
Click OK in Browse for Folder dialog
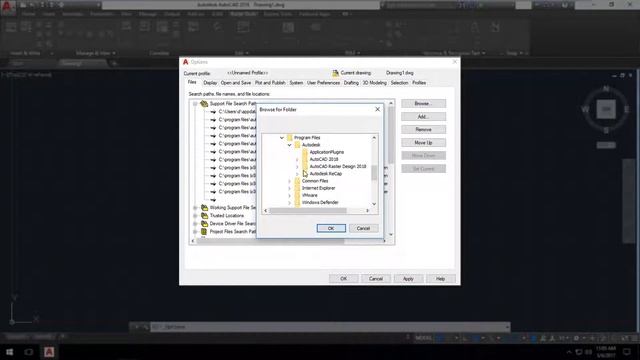pyautogui.click(x=331, y=228)
